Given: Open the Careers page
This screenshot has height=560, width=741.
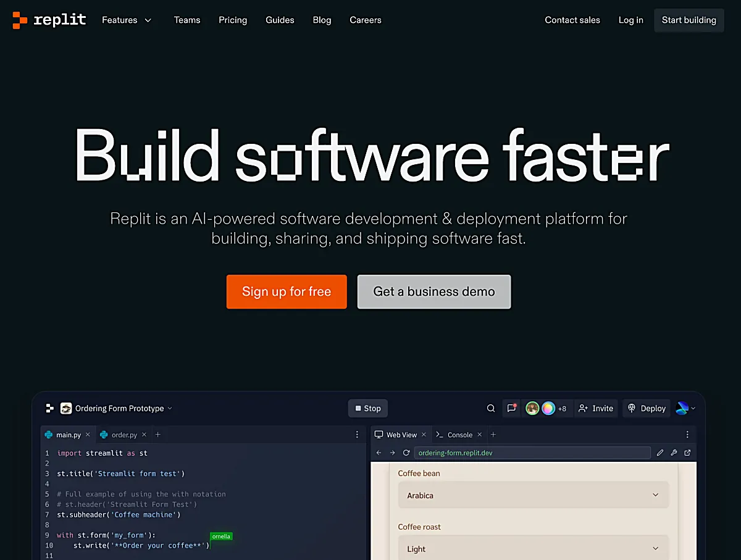Looking at the screenshot, I should point(366,20).
